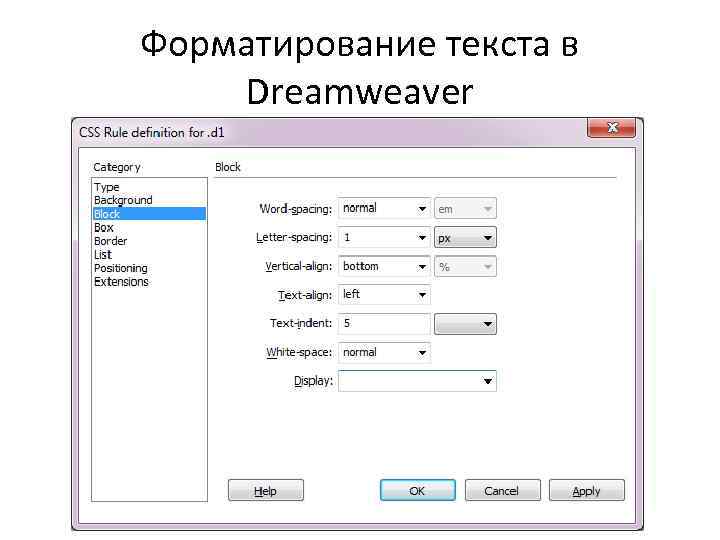Viewport: 720px width, 540px height.
Task: Click the Text-indent input field
Action: click(384, 324)
